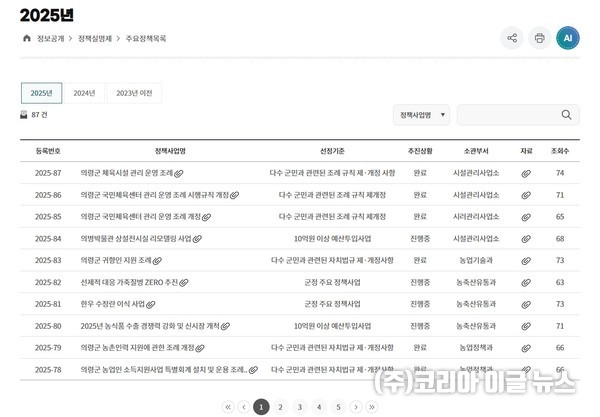This screenshot has width=600, height=417.
Task: Switch to the 2024년 tab
Action: (x=84, y=93)
